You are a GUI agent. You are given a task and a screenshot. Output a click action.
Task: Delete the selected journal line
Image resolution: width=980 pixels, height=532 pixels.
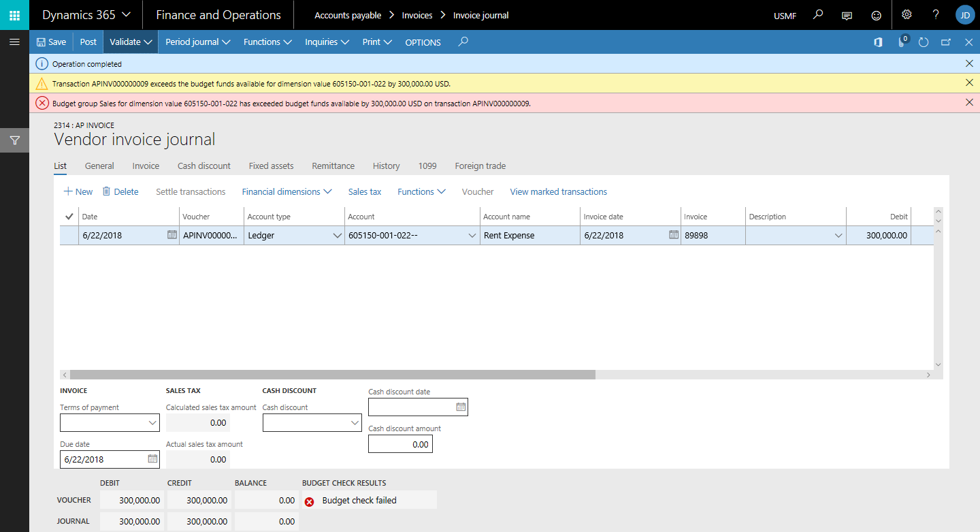tap(120, 192)
